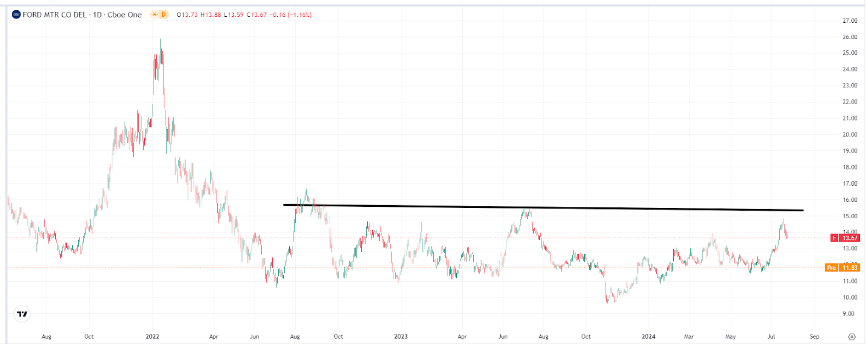
Task: Click the closing value C13.67 in legend
Action: (x=257, y=15)
